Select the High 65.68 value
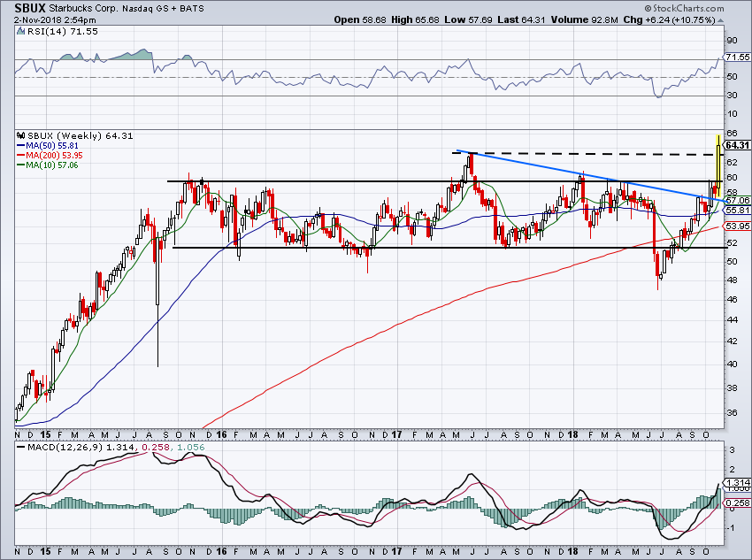752x560 pixels. coord(415,19)
